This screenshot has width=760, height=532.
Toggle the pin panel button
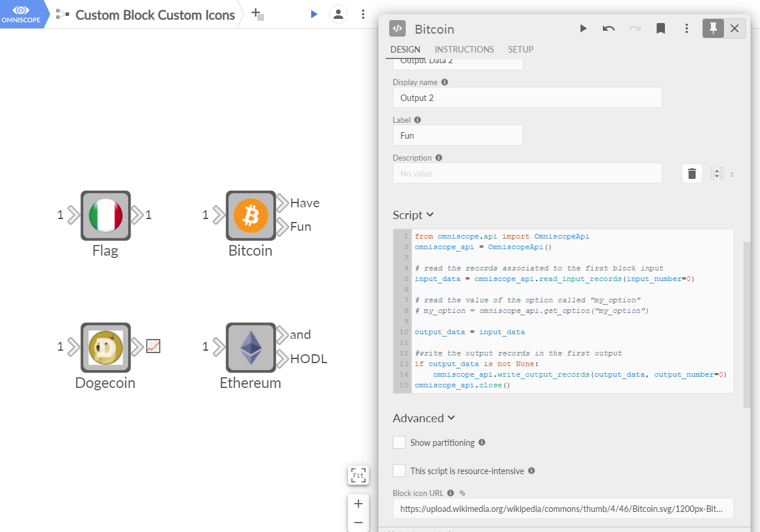[713, 28]
